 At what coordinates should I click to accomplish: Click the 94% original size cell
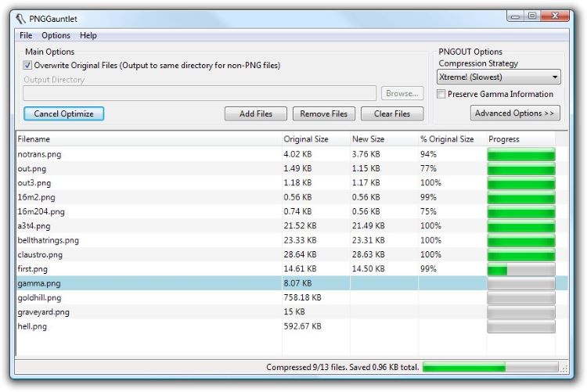[428, 154]
